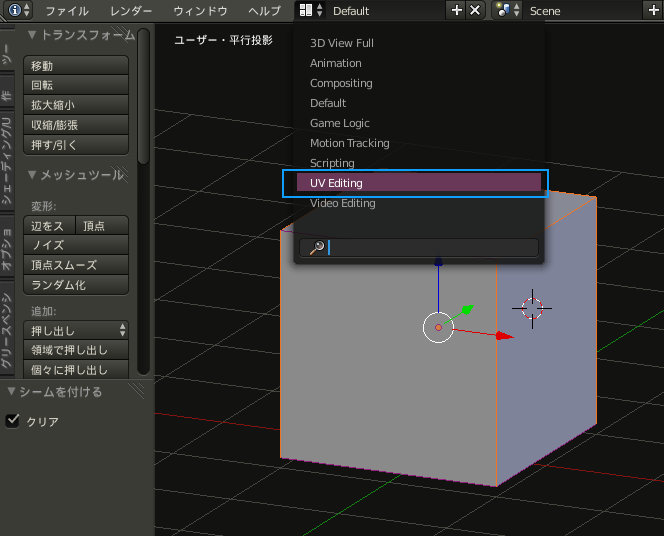Click the layout search text field
The image size is (664, 536).
tap(430, 248)
